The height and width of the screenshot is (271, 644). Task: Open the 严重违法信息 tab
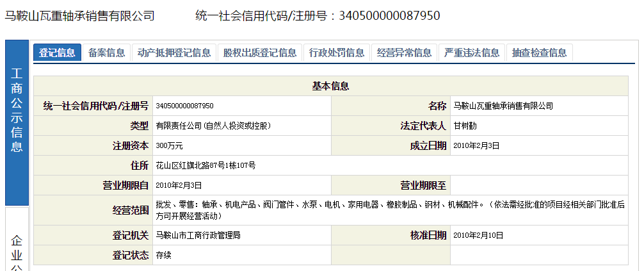pyautogui.click(x=472, y=53)
